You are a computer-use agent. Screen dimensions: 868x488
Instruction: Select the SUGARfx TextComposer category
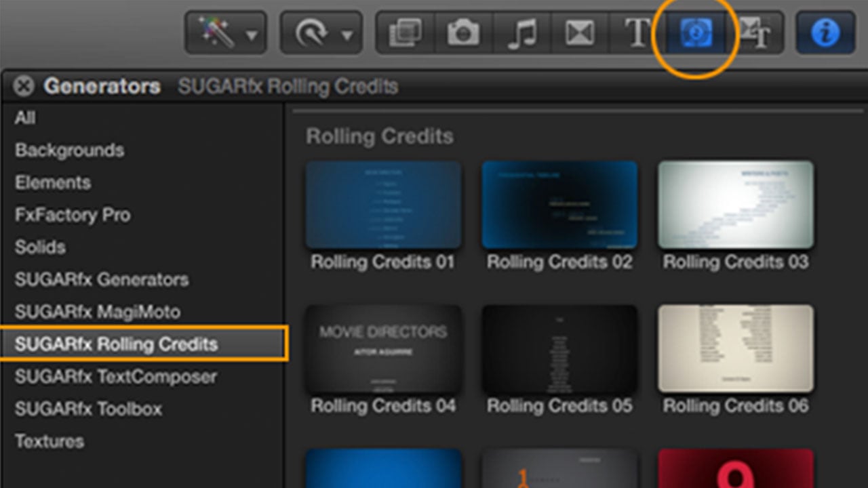(x=116, y=376)
